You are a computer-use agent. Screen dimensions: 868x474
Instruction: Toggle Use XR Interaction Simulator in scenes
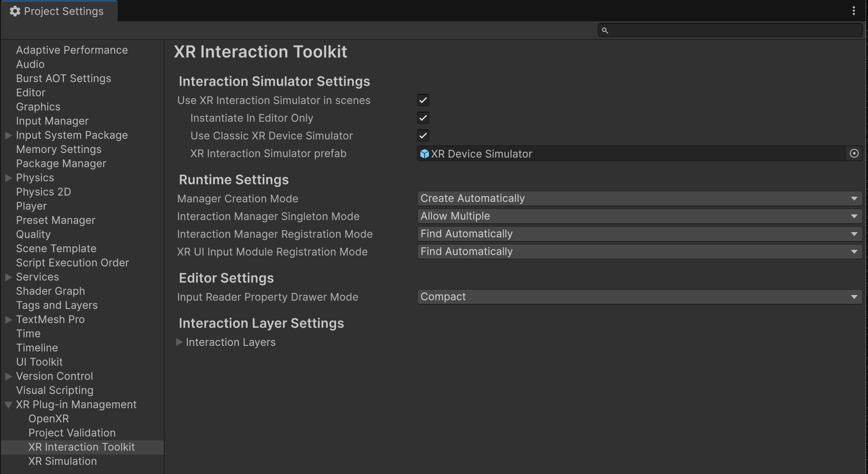(423, 100)
